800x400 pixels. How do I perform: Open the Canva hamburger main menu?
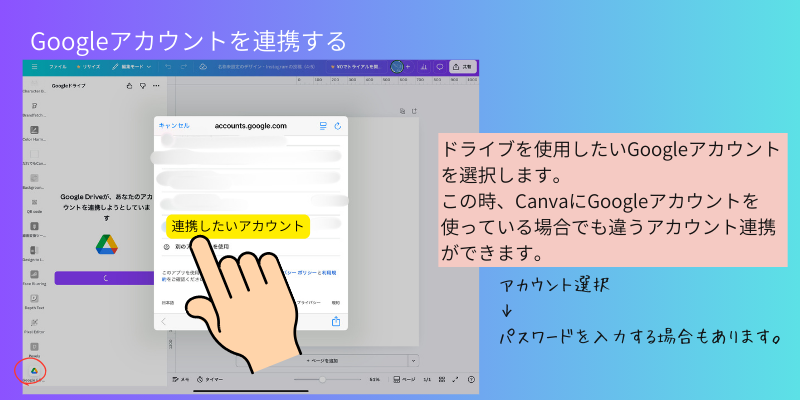(34, 67)
